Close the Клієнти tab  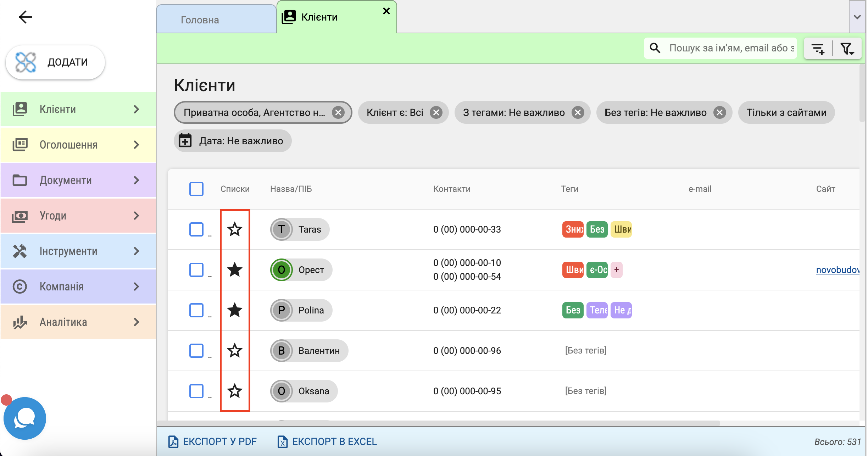coord(386,11)
